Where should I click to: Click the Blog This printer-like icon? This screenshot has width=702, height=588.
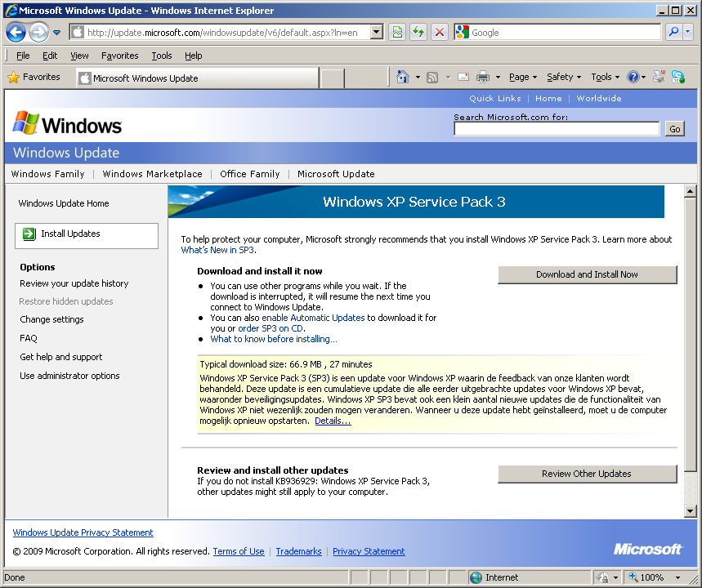coord(659,77)
